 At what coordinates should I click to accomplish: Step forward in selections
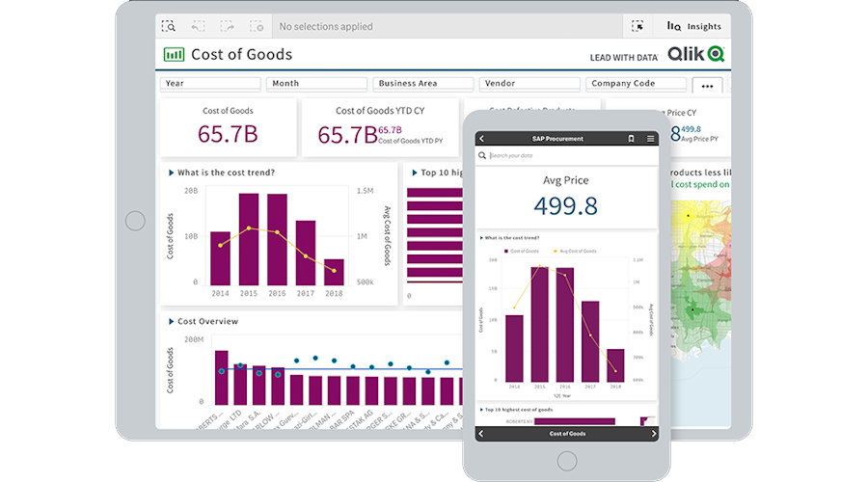point(227,27)
